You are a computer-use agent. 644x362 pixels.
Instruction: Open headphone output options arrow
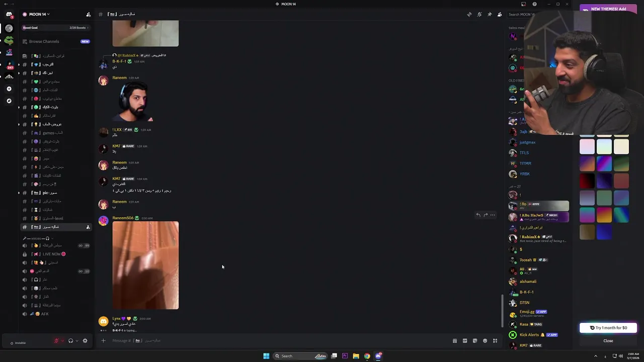coord(76,341)
